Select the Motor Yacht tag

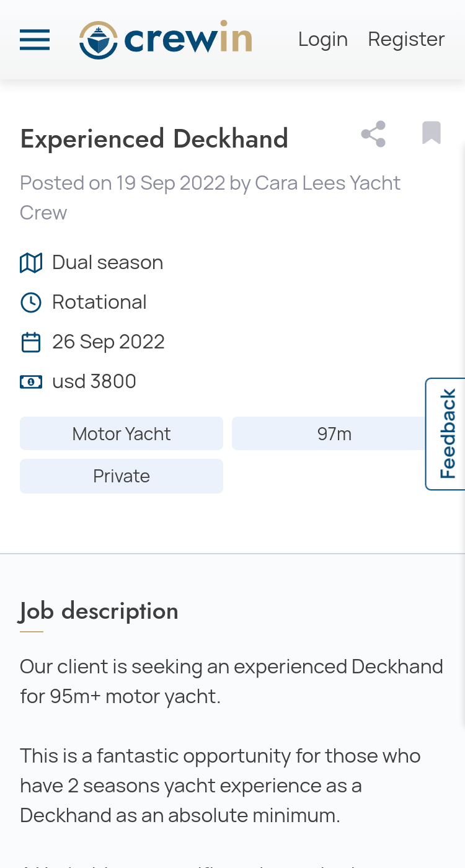122,433
